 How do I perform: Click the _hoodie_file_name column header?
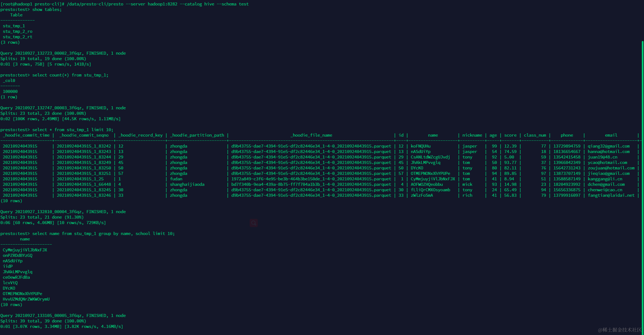(311, 135)
